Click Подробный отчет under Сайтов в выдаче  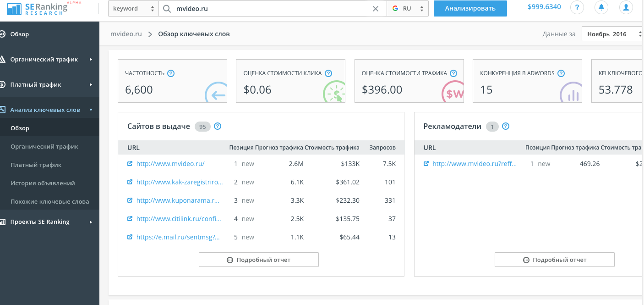pos(258,260)
